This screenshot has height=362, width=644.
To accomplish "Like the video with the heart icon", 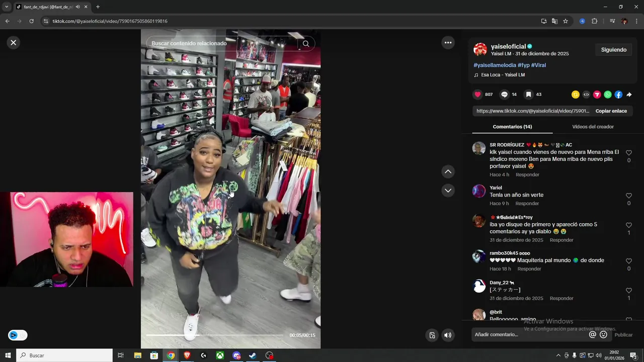I will point(477,95).
